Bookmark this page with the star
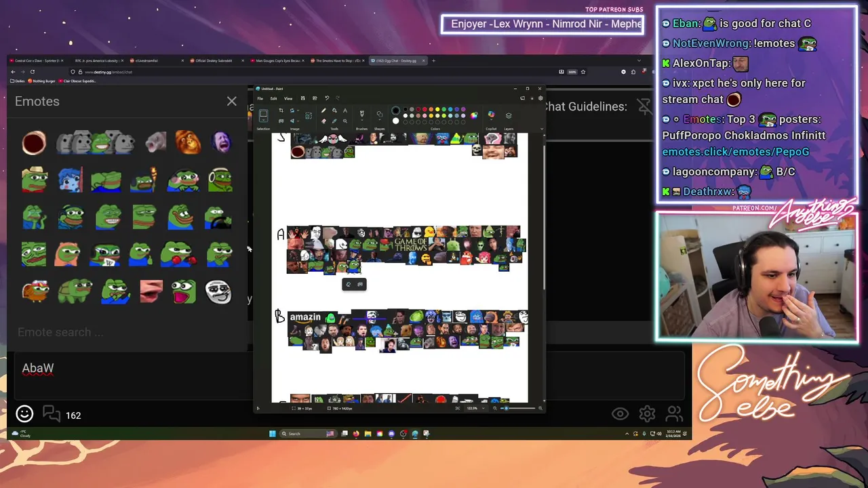868x488 pixels. pos(583,72)
